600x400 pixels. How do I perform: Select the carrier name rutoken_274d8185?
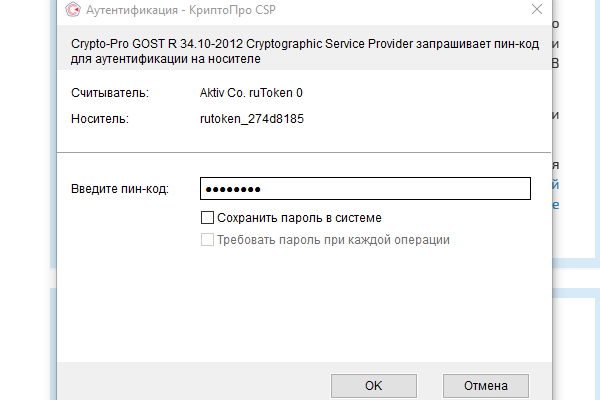coord(252,119)
